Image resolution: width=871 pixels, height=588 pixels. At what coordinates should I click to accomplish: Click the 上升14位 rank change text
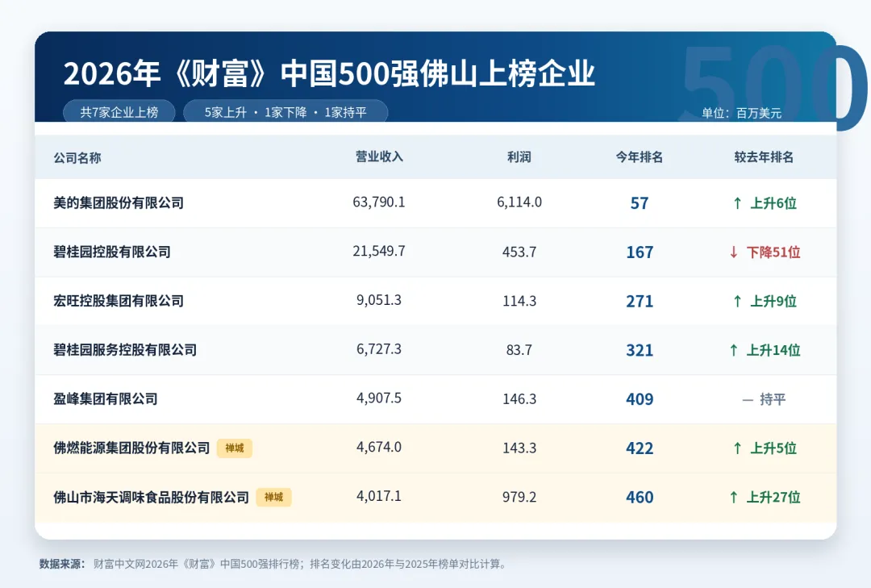point(773,350)
